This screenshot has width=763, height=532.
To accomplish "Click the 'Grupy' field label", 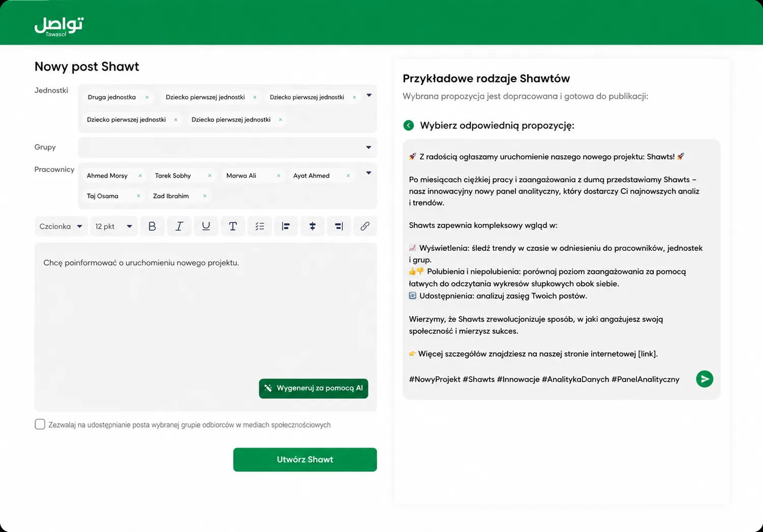I will pos(45,147).
